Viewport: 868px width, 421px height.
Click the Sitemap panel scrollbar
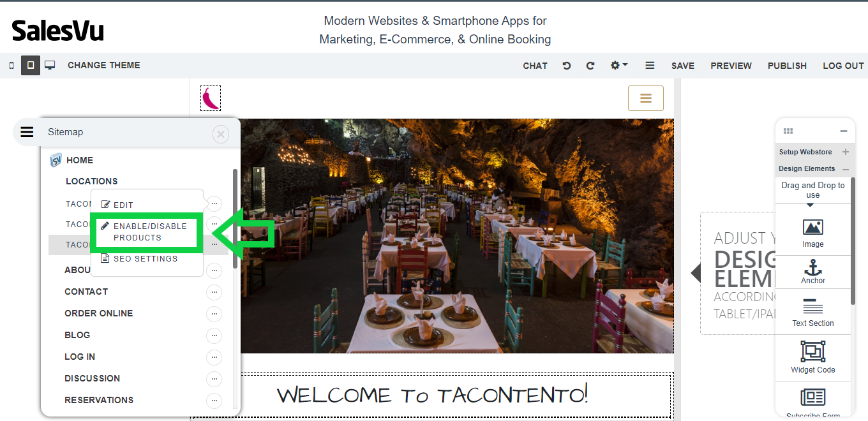[235, 217]
